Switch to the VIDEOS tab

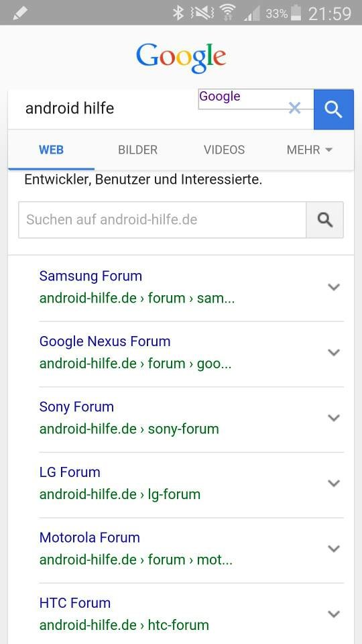[224, 150]
